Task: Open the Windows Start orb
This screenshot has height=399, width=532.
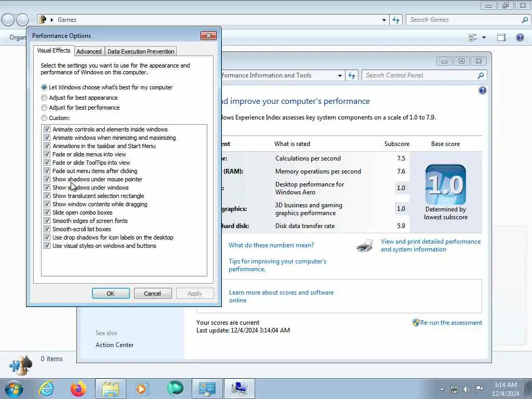Action: click(x=14, y=389)
